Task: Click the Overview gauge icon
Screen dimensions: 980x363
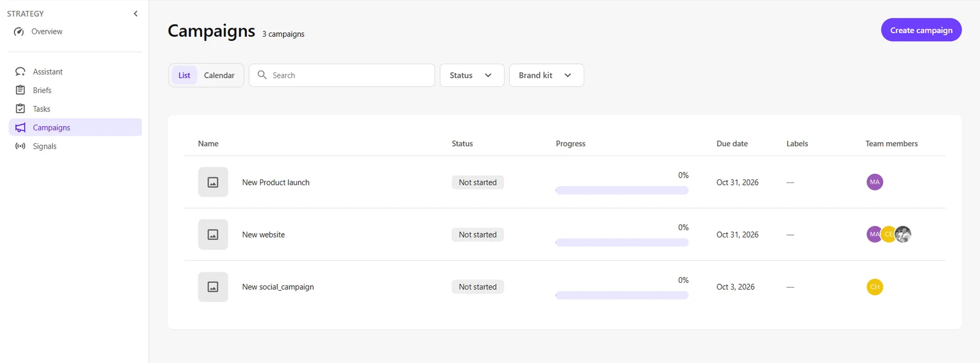Action: pos(19,32)
